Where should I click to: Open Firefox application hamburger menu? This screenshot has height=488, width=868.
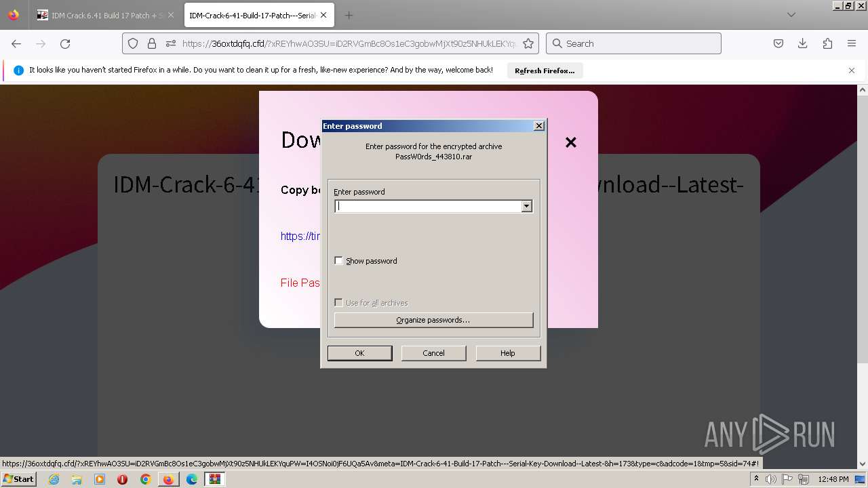click(852, 43)
